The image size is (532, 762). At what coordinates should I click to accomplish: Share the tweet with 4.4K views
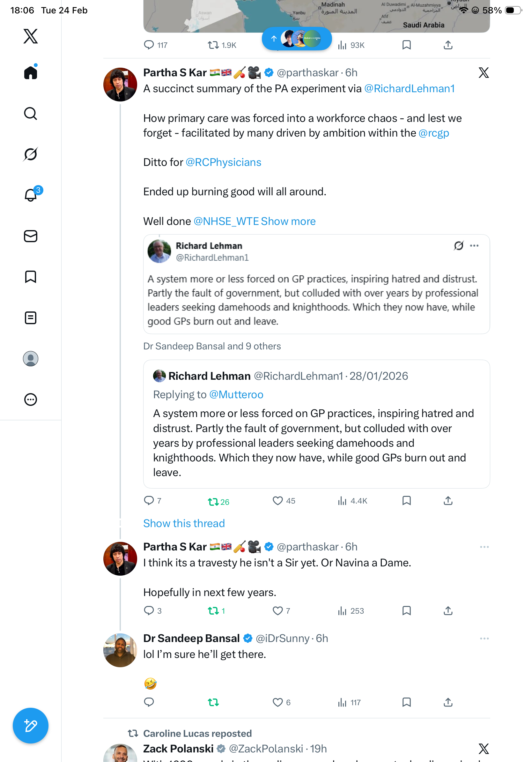pos(448,501)
